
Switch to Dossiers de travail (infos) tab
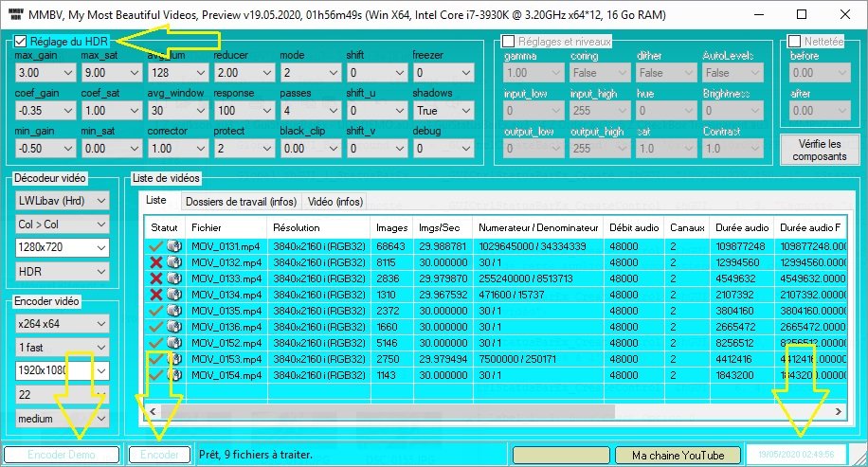(240, 202)
